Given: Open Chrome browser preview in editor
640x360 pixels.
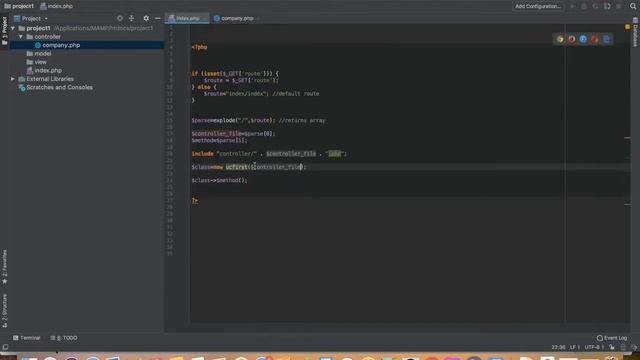Looking at the screenshot, I should [560, 39].
